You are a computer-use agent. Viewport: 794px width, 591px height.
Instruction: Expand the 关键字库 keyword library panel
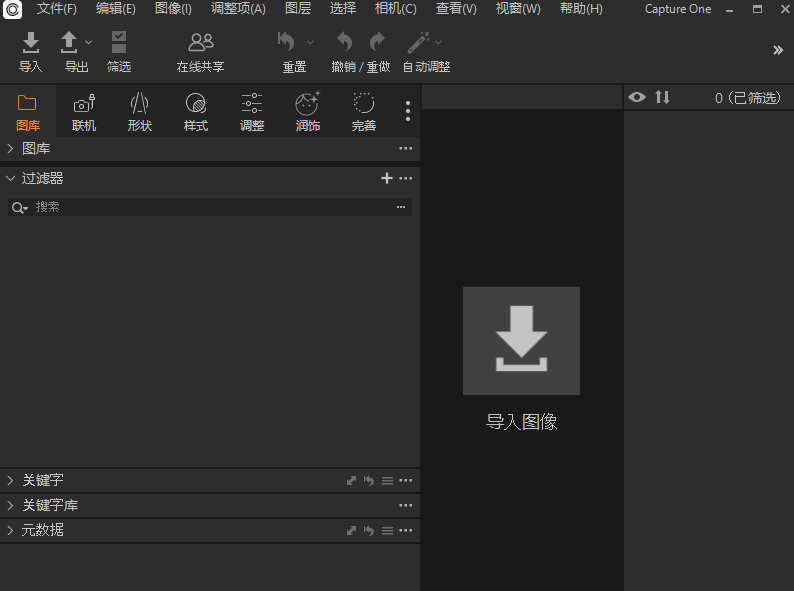10,505
